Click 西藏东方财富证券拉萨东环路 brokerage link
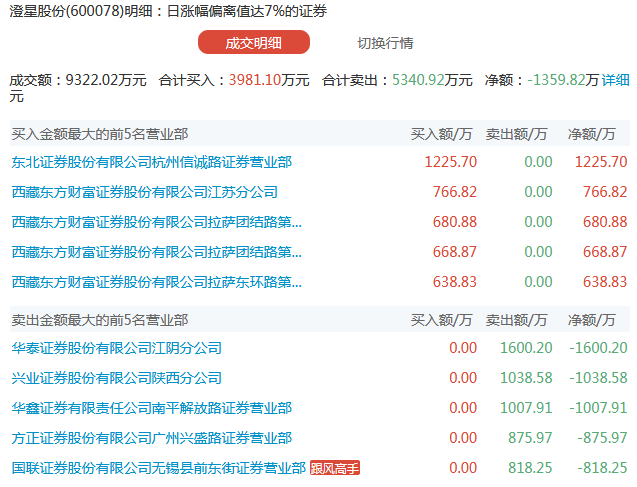The image size is (637, 487). pyautogui.click(x=155, y=281)
